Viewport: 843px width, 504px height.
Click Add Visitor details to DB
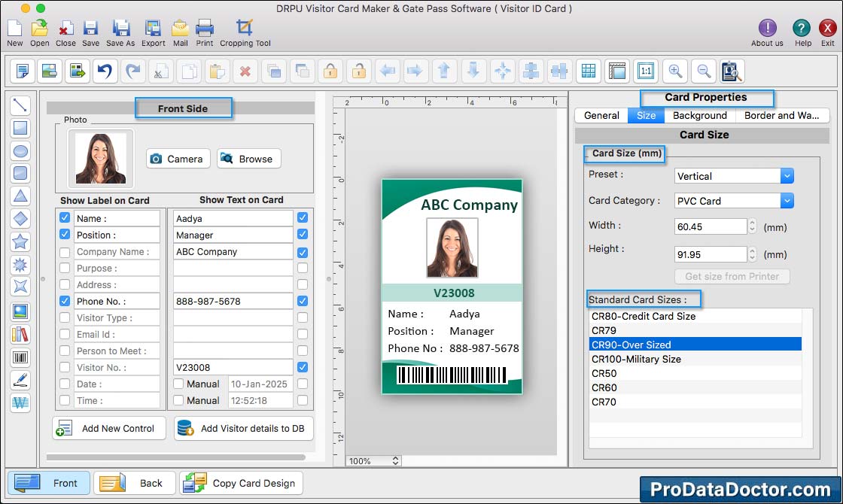[244, 428]
